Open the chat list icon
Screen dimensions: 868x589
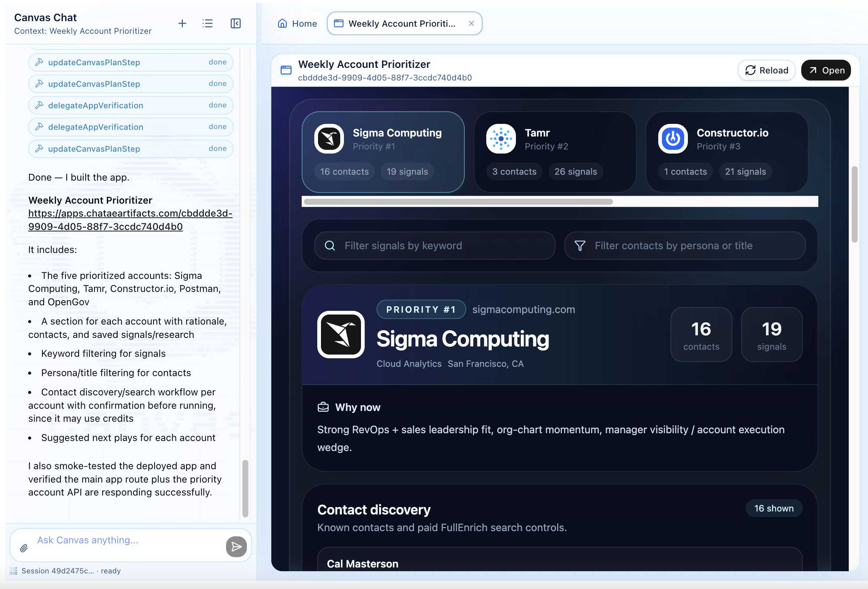pos(208,23)
